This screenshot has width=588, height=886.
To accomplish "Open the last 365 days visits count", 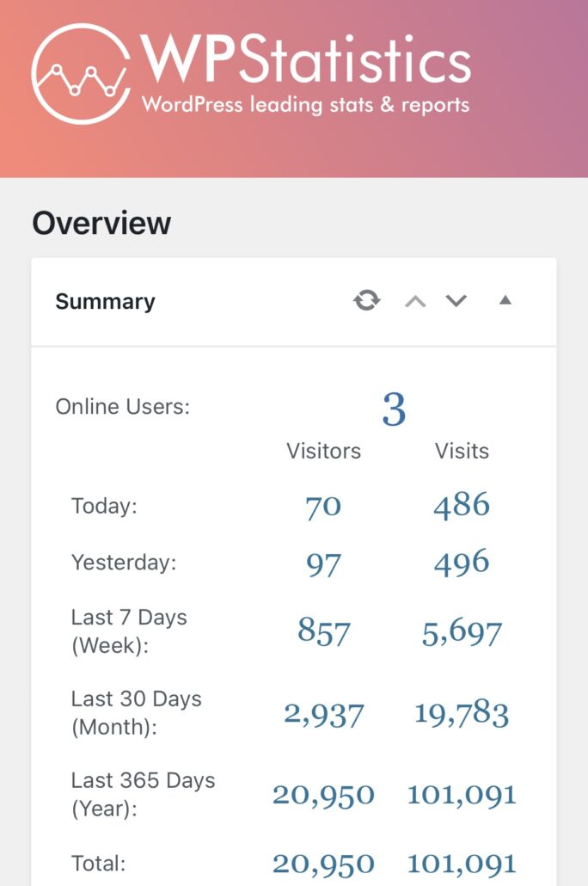I will [x=462, y=795].
